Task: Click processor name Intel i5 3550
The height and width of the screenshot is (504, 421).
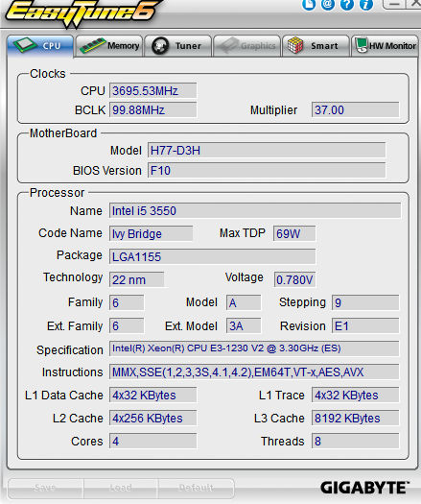Action: pyautogui.click(x=255, y=211)
